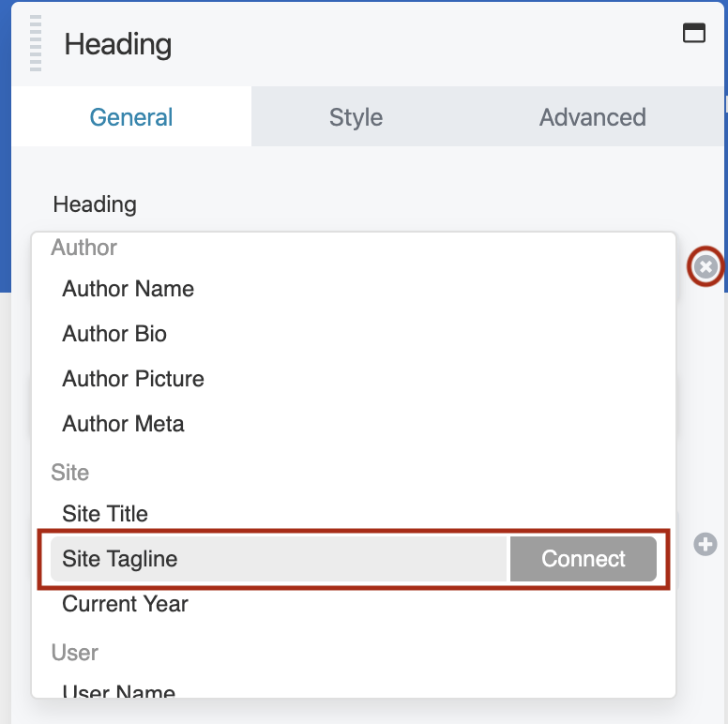Remove field connection with circled x icon
The image size is (728, 724).
click(x=706, y=267)
